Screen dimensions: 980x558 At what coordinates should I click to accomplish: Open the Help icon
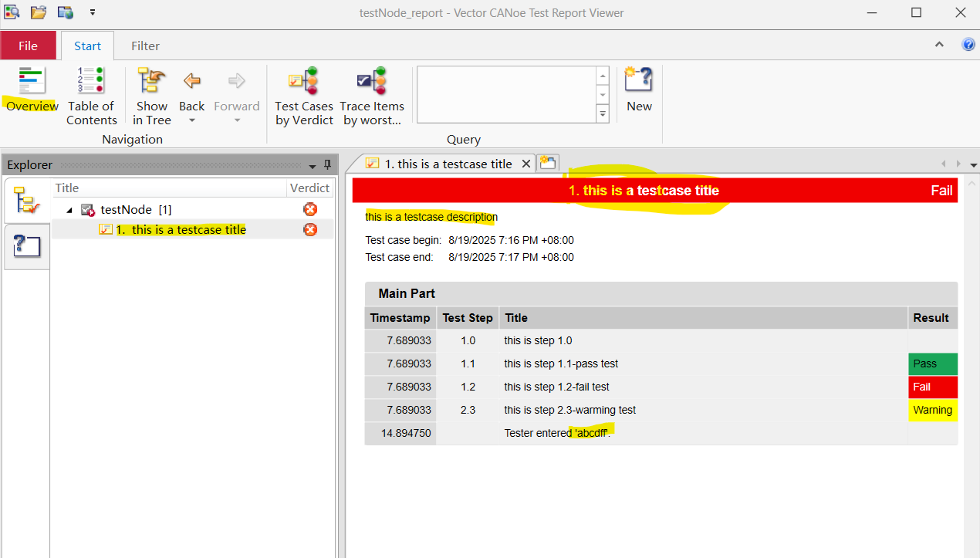point(968,45)
